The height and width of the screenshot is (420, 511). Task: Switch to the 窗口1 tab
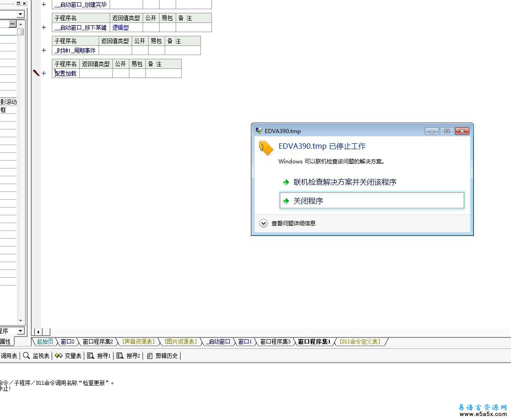coord(245,342)
